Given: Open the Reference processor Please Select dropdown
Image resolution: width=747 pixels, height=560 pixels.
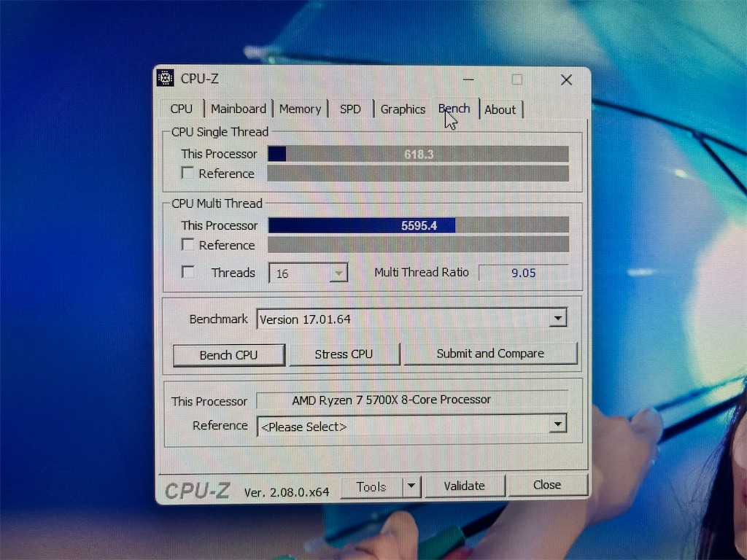Looking at the screenshot, I should tap(557, 424).
